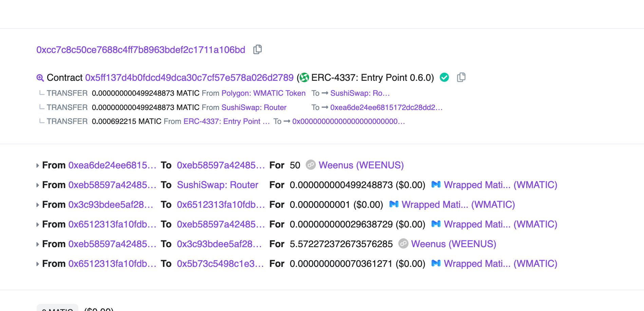Copy address 0xcc7c8c50ce76... to clipboard
Image resolution: width=644 pixels, height=311 pixels.
258,50
